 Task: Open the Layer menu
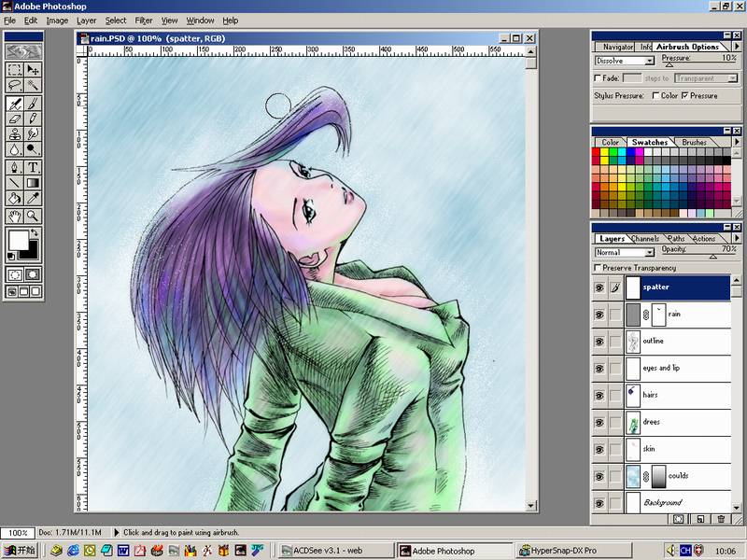tap(86, 21)
